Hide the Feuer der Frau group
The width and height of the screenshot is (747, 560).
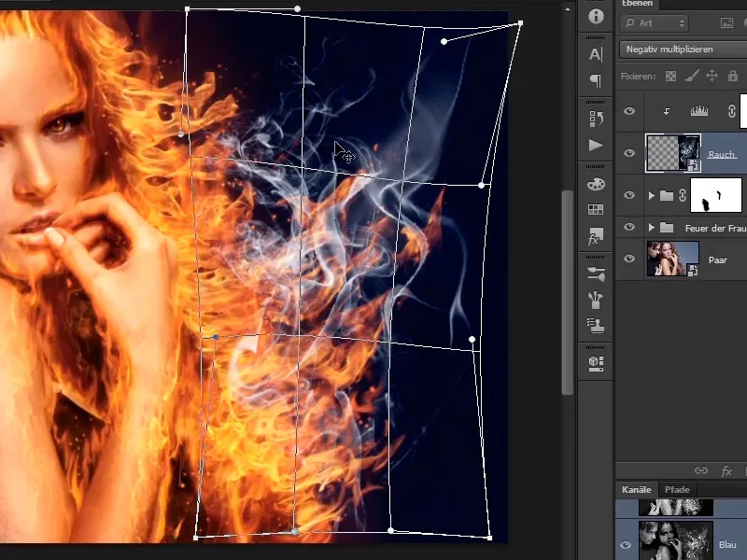click(x=629, y=227)
